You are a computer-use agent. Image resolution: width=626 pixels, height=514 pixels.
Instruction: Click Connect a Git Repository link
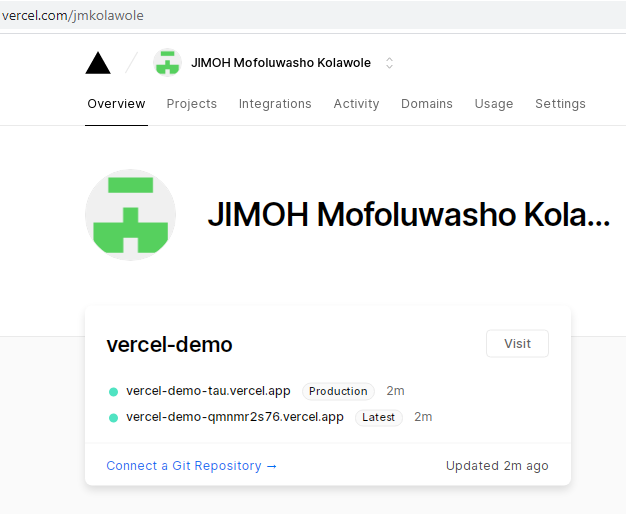click(x=191, y=466)
